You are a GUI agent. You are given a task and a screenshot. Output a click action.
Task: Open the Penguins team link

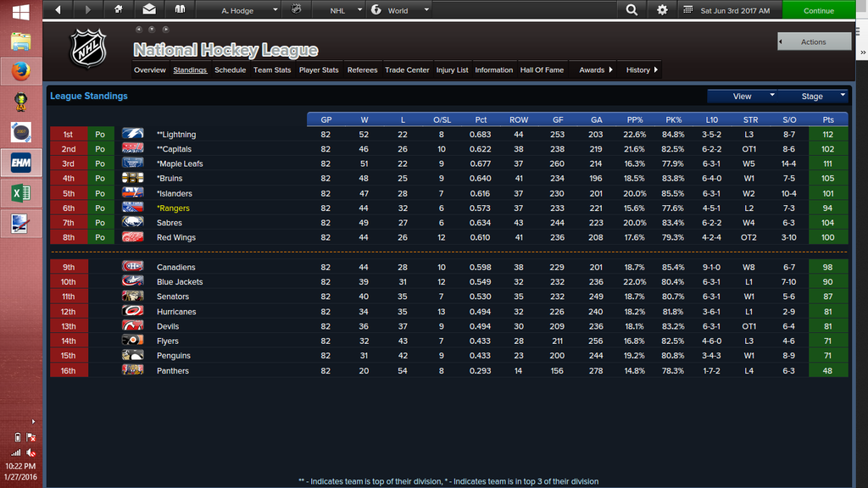[173, 356]
